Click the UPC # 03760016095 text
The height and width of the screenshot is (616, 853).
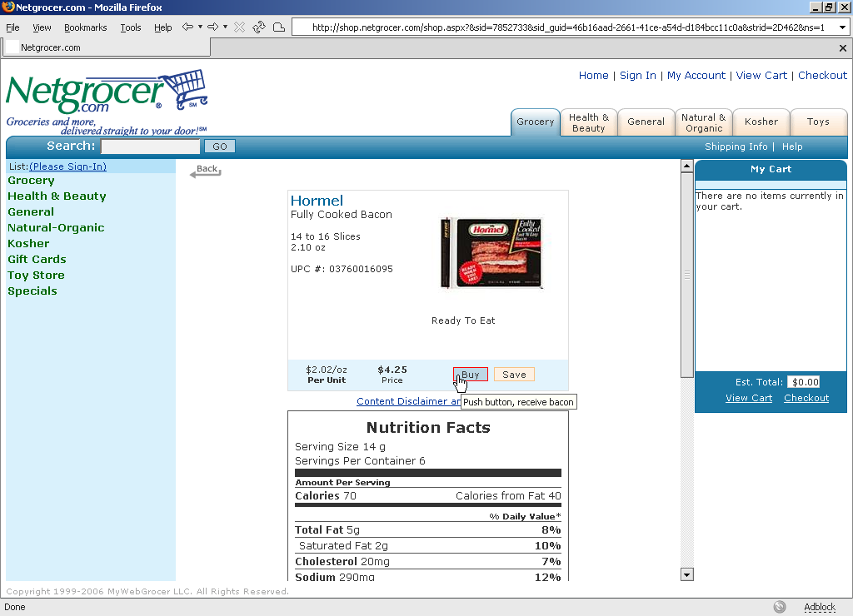(x=342, y=269)
